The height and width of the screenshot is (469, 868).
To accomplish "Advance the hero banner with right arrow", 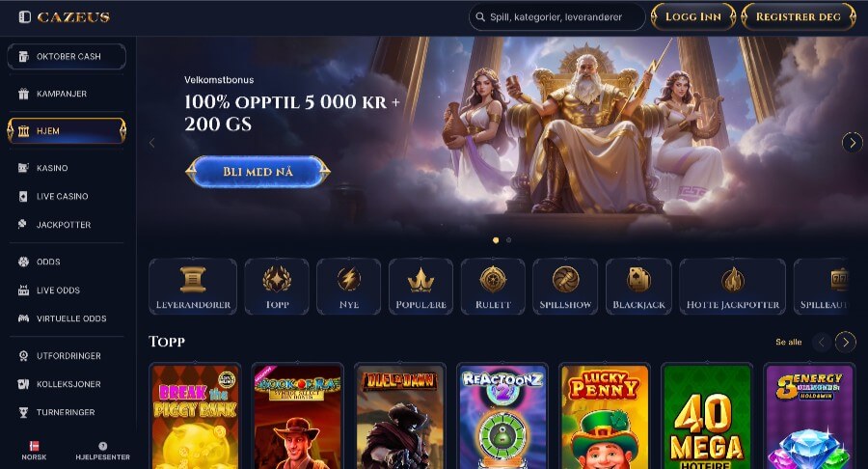I will (853, 142).
